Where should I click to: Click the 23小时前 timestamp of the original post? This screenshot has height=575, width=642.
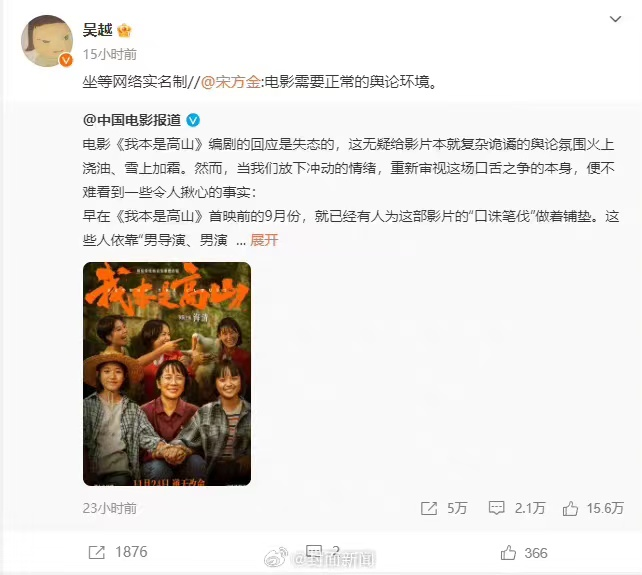pos(110,508)
